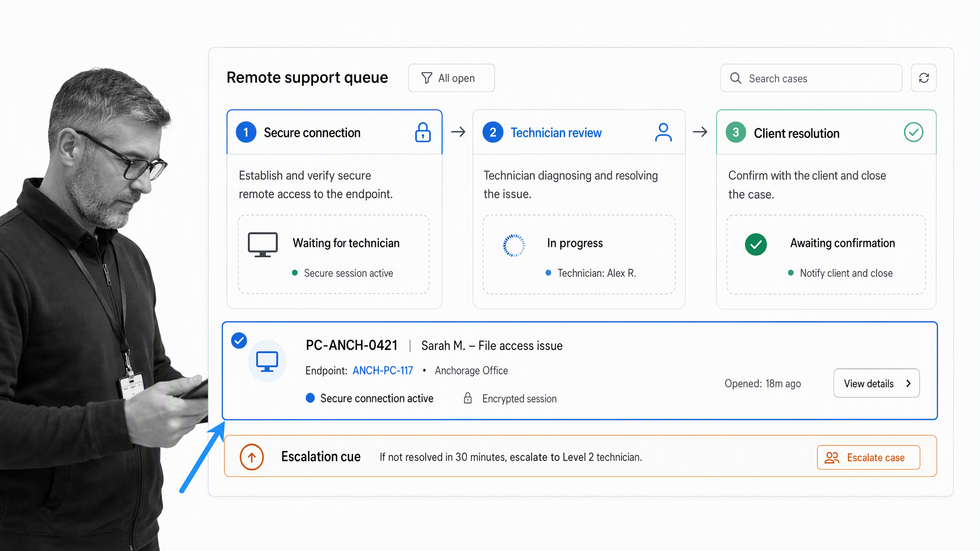The height and width of the screenshot is (551, 980).
Task: Click Sarah M. – File access issue title
Action: (x=492, y=346)
